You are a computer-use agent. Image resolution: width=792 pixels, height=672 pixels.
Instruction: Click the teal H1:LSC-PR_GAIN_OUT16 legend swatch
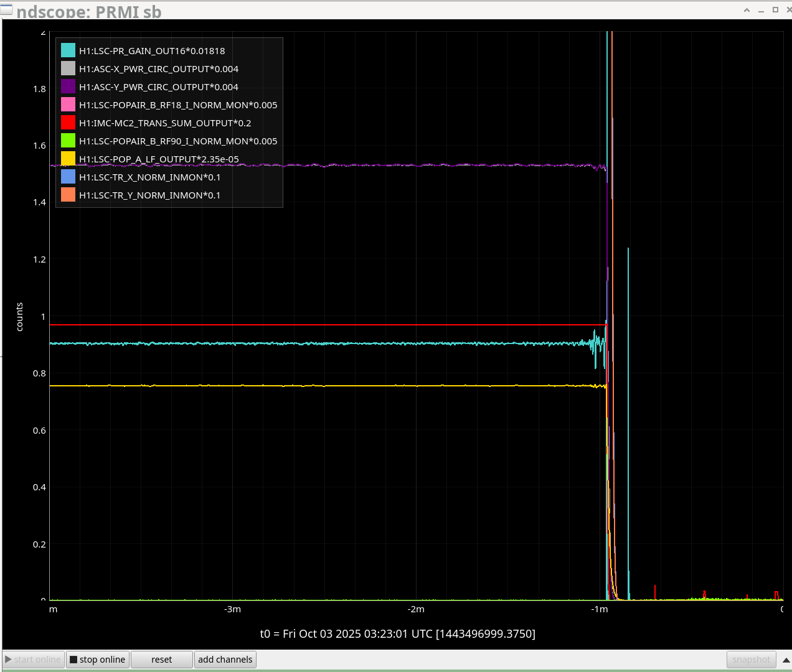[68, 51]
